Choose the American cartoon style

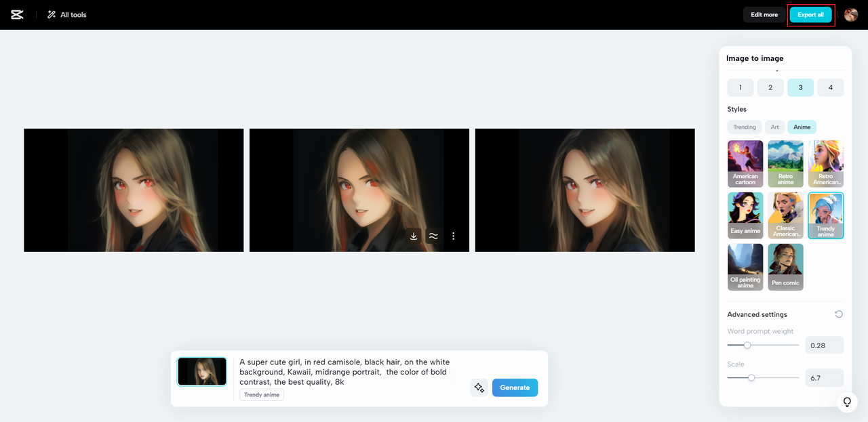745,164
